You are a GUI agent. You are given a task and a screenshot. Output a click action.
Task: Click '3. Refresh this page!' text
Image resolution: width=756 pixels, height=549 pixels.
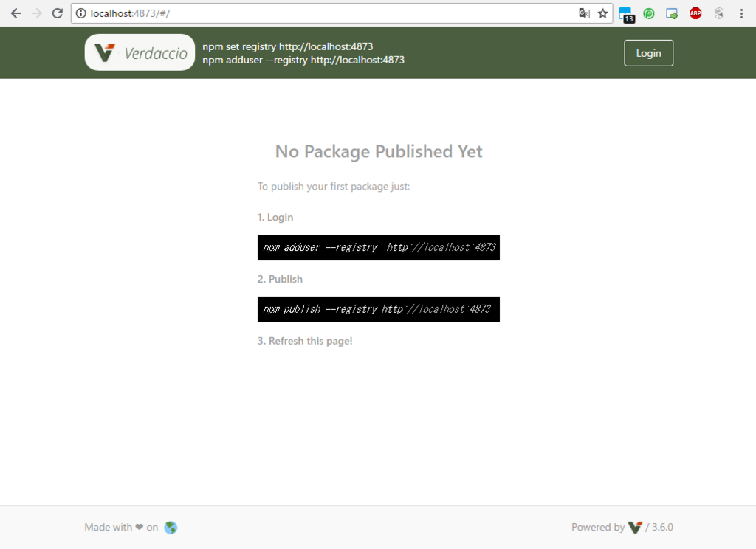305,341
